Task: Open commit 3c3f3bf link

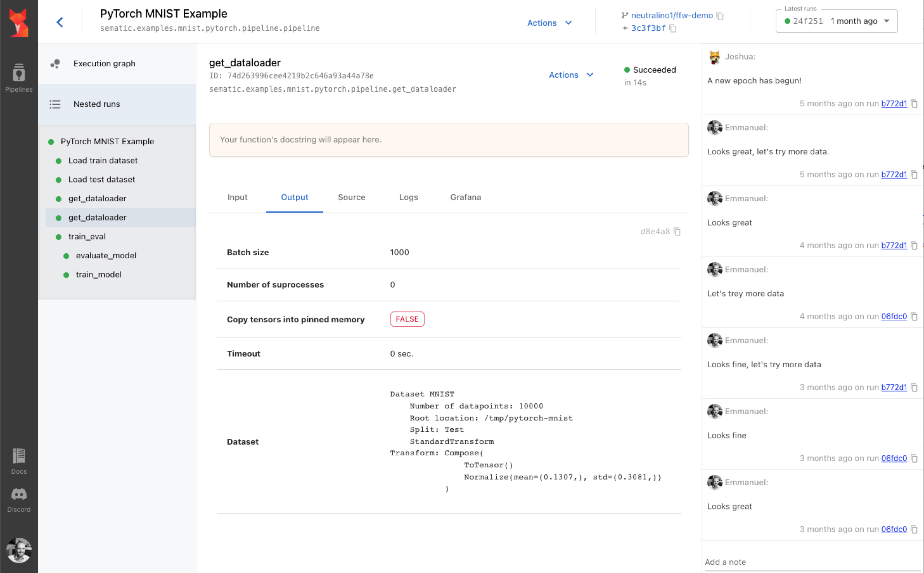Action: tap(648, 28)
